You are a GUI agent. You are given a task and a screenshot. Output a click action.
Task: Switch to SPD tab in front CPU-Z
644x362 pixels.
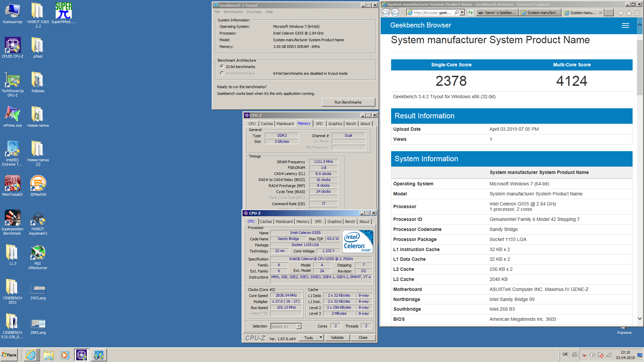point(318,222)
